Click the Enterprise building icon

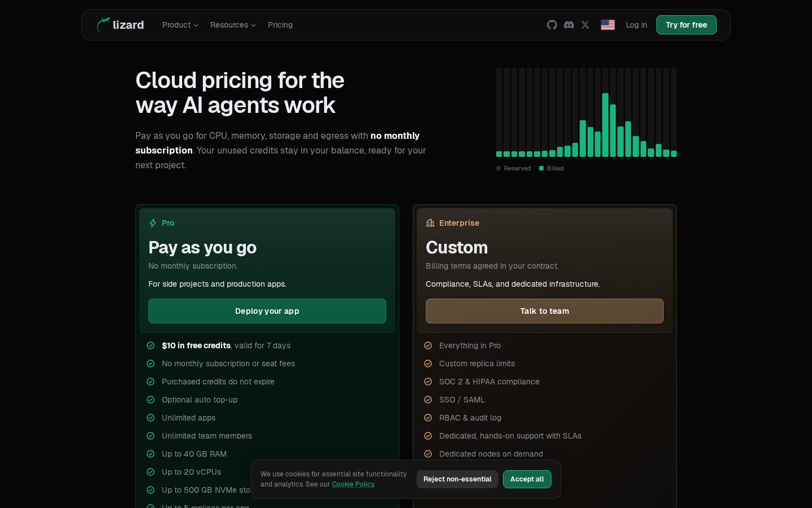[430, 223]
